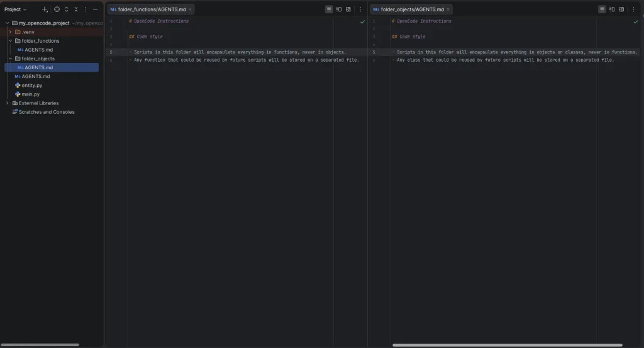Viewport: 644px width, 348px height.
Task: Expand External Libraries chevron
Action: coord(7,103)
